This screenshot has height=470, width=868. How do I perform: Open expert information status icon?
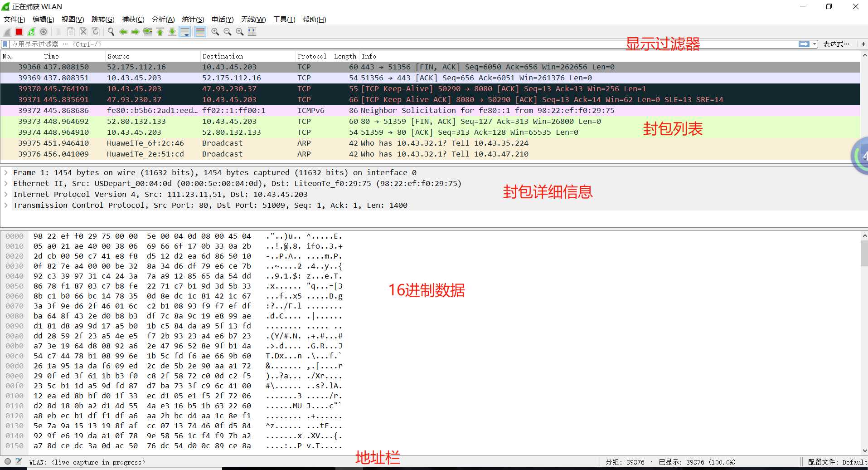8,461
